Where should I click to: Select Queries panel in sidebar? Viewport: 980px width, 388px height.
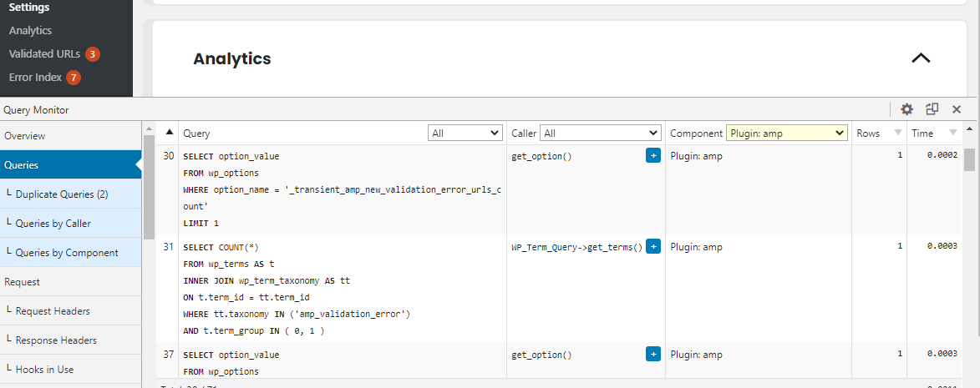[71, 164]
